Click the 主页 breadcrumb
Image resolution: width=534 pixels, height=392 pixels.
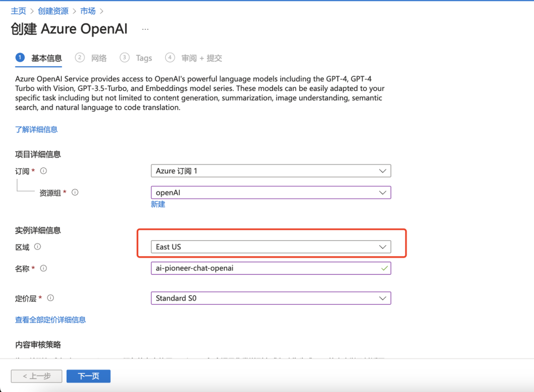18,10
